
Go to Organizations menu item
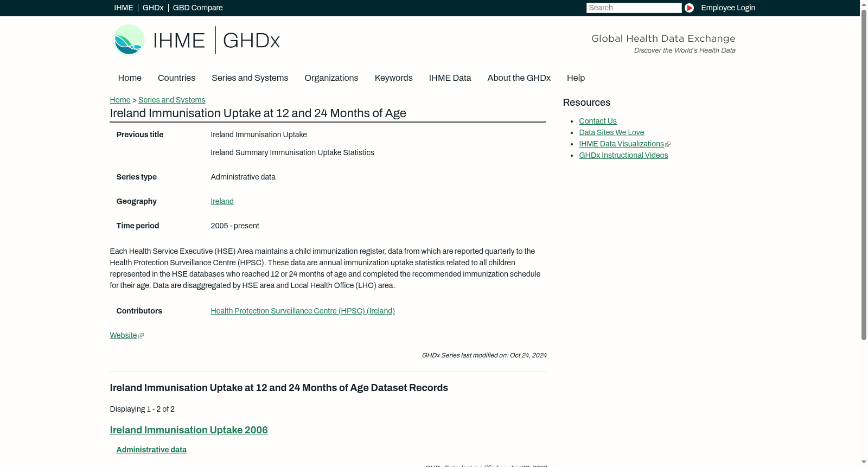tap(331, 78)
